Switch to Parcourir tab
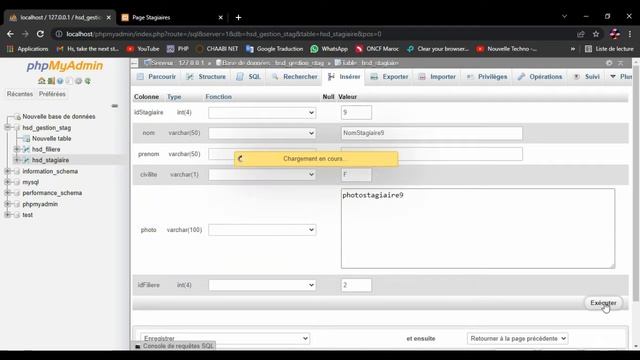 156,77
